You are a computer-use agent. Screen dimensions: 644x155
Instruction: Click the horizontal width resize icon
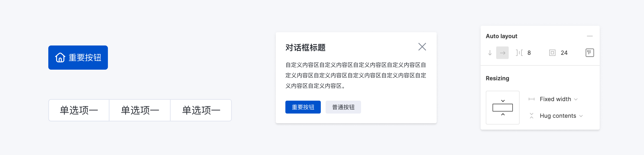pyautogui.click(x=532, y=99)
